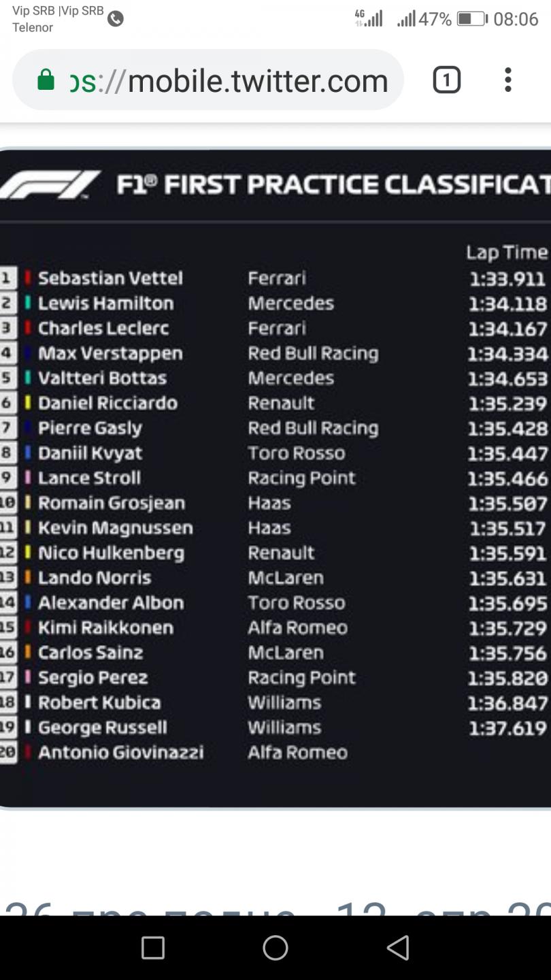This screenshot has height=980, width=551.
Task: Tap Lewis Hamilton's lap time 1:34.118
Action: pos(507,304)
